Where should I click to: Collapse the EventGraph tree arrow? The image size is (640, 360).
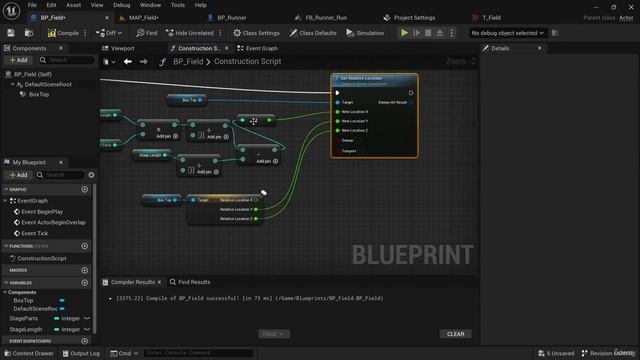click(5, 201)
